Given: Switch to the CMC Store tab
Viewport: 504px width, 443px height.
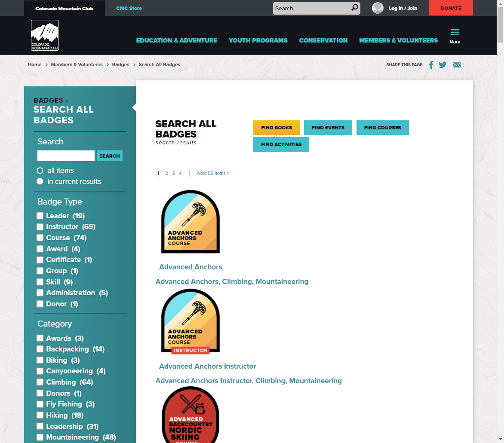Looking at the screenshot, I should pos(129,8).
